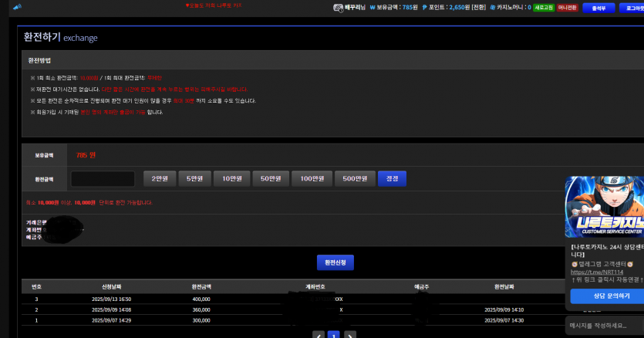Select the 500만원 amount button

click(355, 178)
